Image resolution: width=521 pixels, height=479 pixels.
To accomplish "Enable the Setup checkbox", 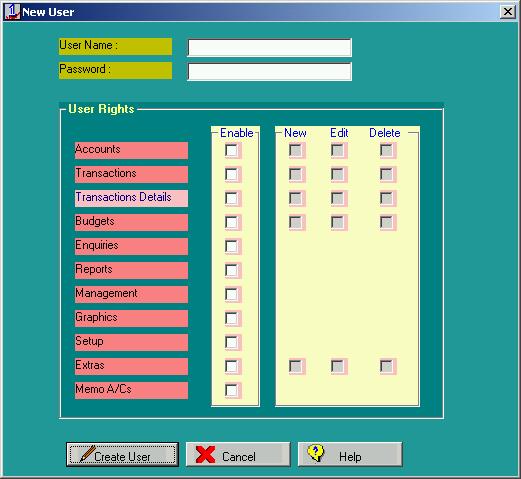I will [232, 342].
